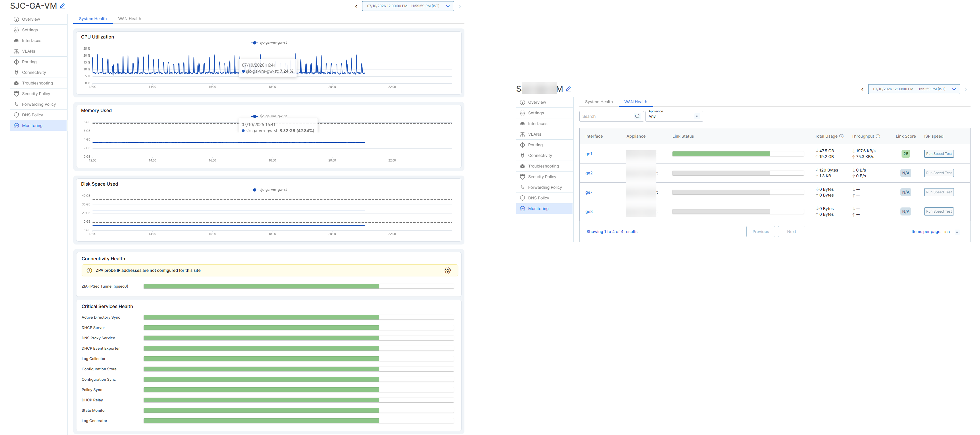Open the ge7 interface link
Screen dimensions: 980x435
[x=589, y=193]
